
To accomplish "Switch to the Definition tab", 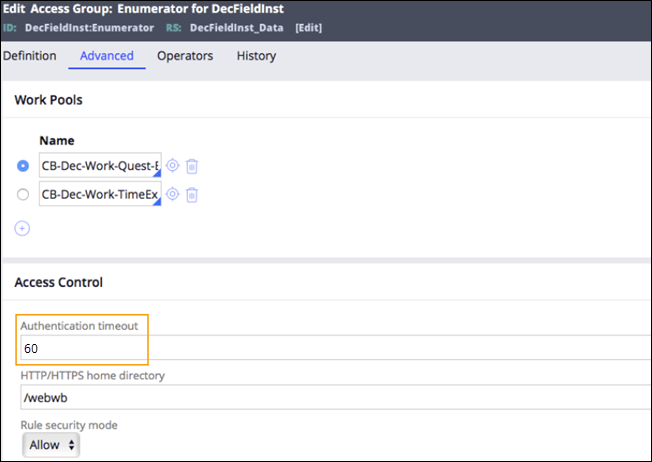I will coord(29,56).
